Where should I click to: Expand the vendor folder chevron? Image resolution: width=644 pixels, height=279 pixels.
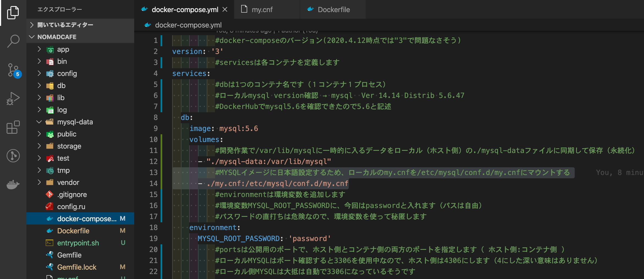click(39, 182)
